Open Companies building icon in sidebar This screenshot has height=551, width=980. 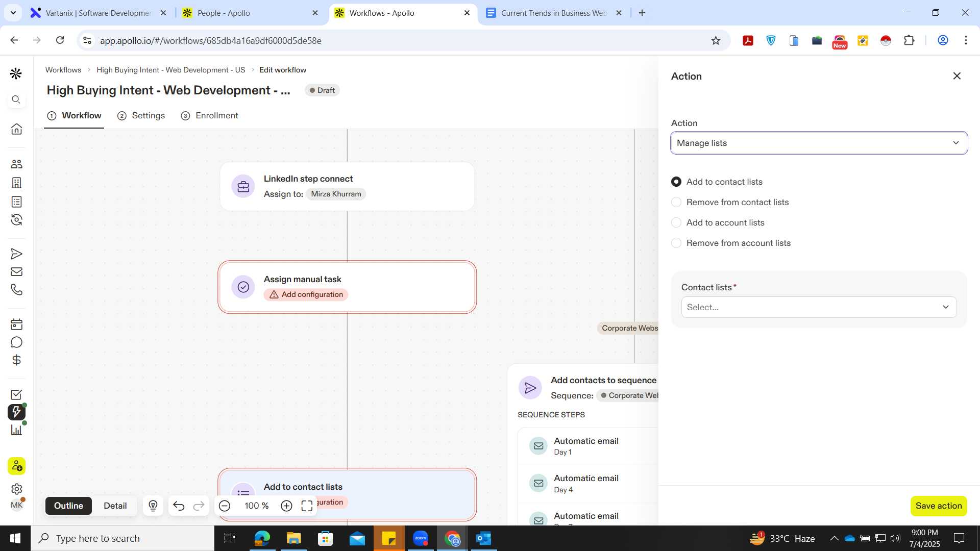(x=16, y=183)
